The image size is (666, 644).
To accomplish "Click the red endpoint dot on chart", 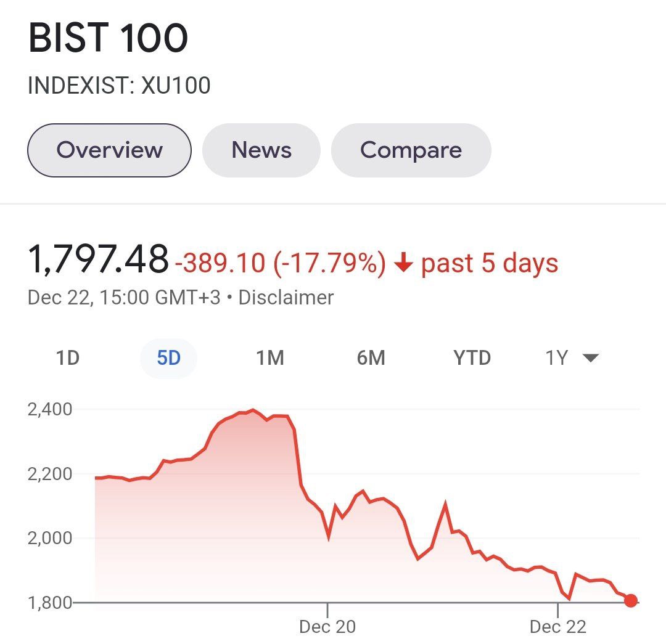I will coord(630,600).
